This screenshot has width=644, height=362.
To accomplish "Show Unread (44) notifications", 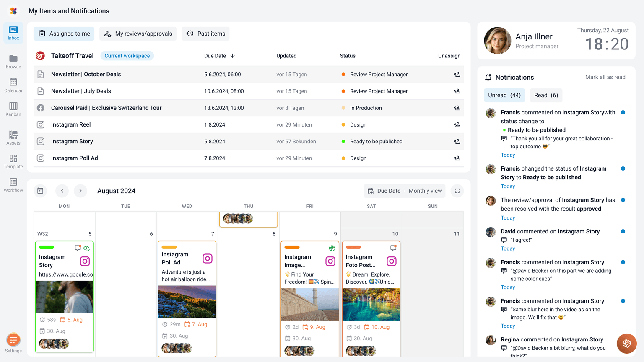I will point(504,95).
